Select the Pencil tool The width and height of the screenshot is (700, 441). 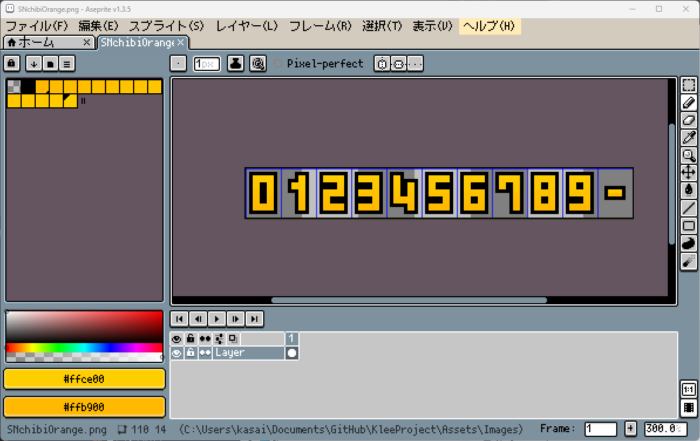(x=688, y=103)
